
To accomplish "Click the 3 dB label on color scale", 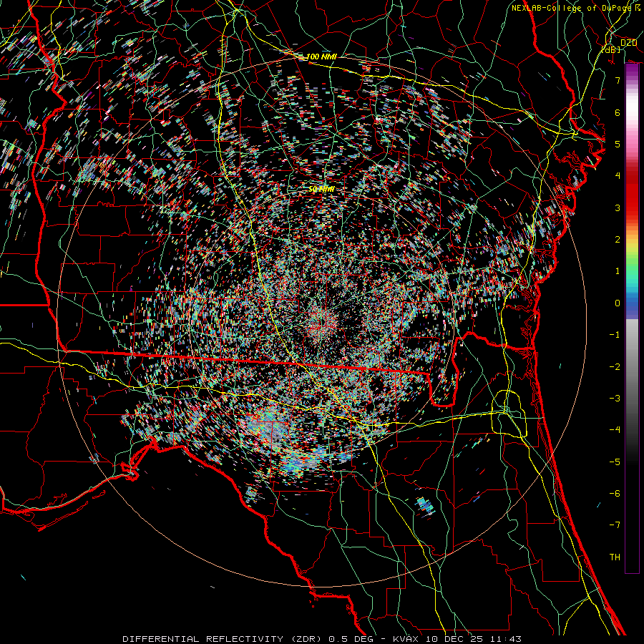I will click(x=618, y=208).
